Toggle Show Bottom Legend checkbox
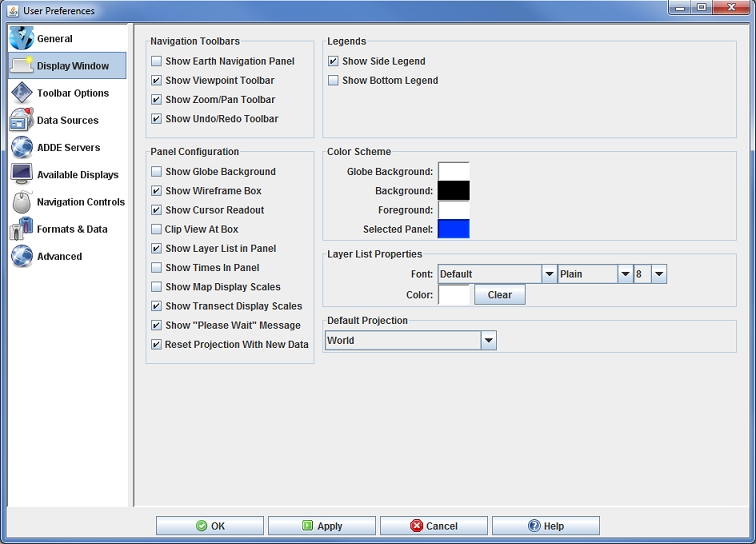The height and width of the screenshot is (544, 756). 333,81
